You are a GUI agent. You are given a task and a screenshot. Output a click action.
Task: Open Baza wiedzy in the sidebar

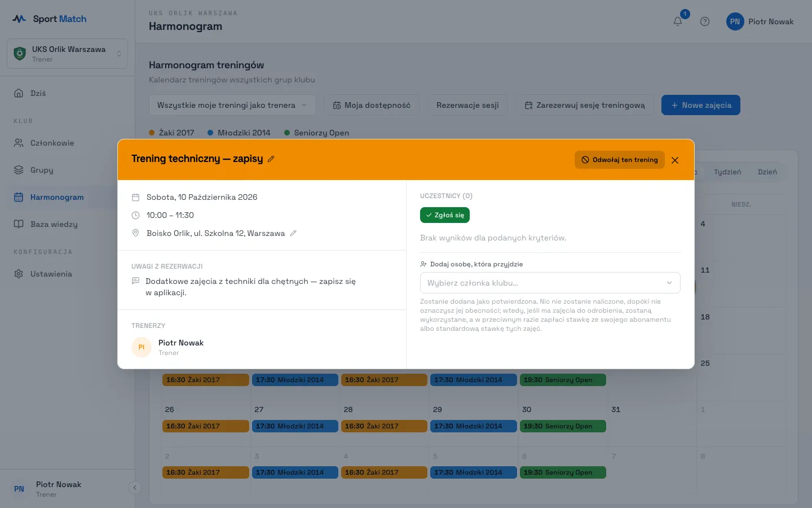67,224
